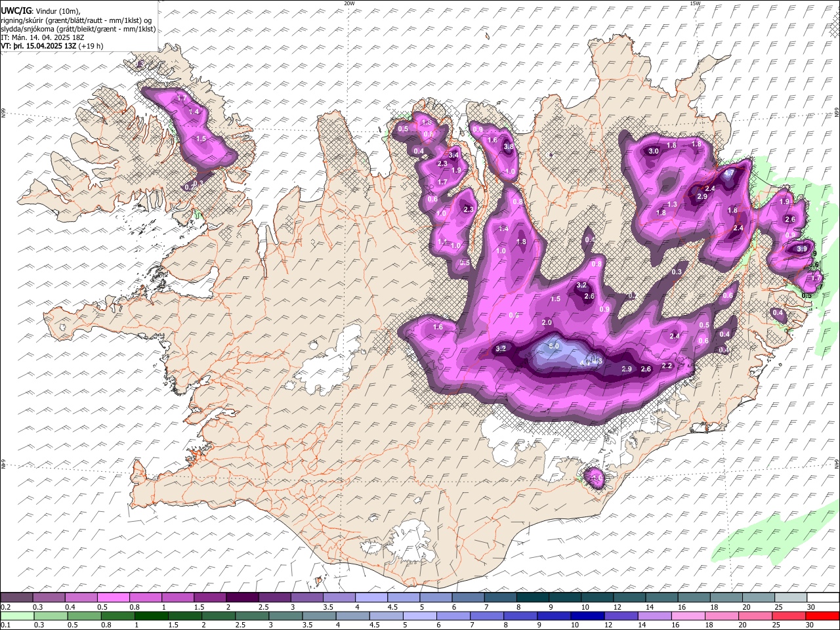Click the '3.9' value near the east coast
The width and height of the screenshot is (840, 630).
[802, 249]
